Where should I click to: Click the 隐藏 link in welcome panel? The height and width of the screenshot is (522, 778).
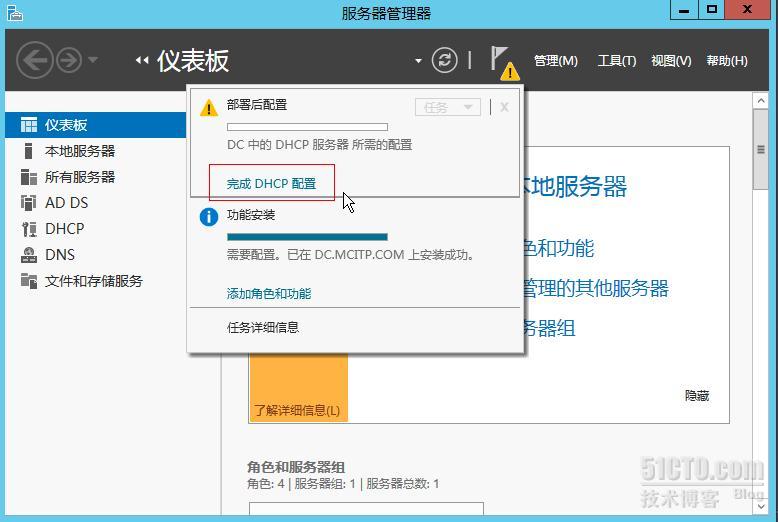(x=697, y=395)
